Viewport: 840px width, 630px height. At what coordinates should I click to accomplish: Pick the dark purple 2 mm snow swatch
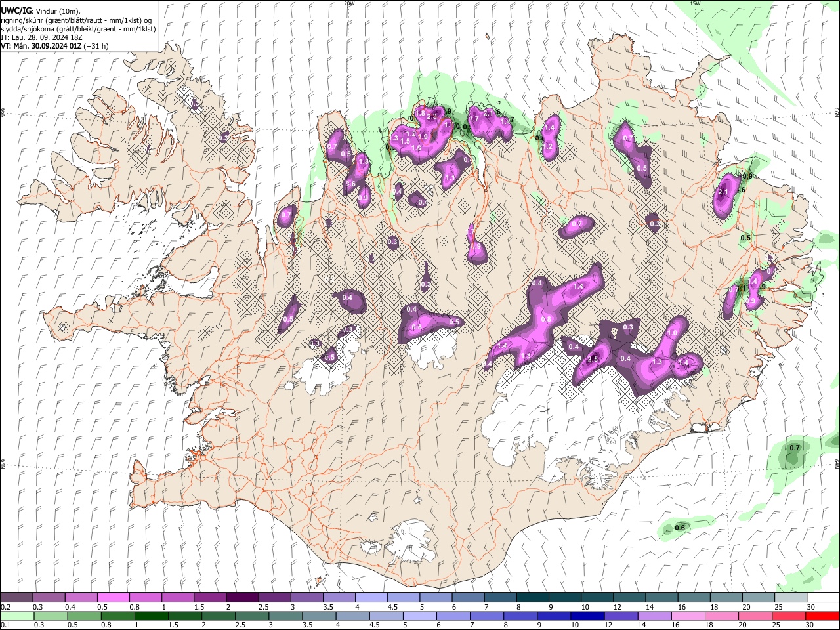coord(241,598)
